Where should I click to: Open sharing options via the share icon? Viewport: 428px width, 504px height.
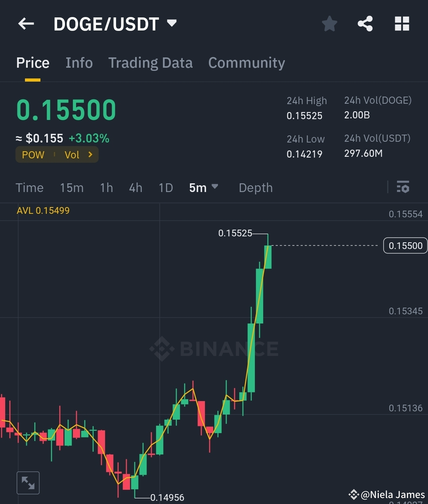tap(365, 24)
